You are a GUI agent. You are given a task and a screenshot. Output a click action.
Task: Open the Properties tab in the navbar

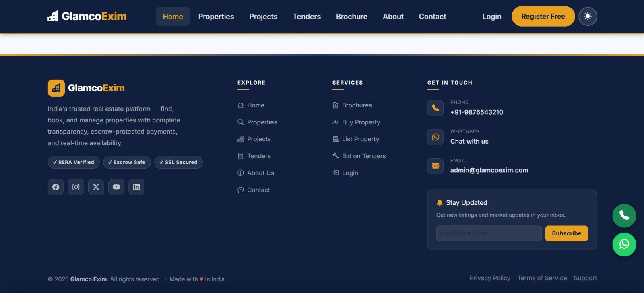click(x=216, y=17)
